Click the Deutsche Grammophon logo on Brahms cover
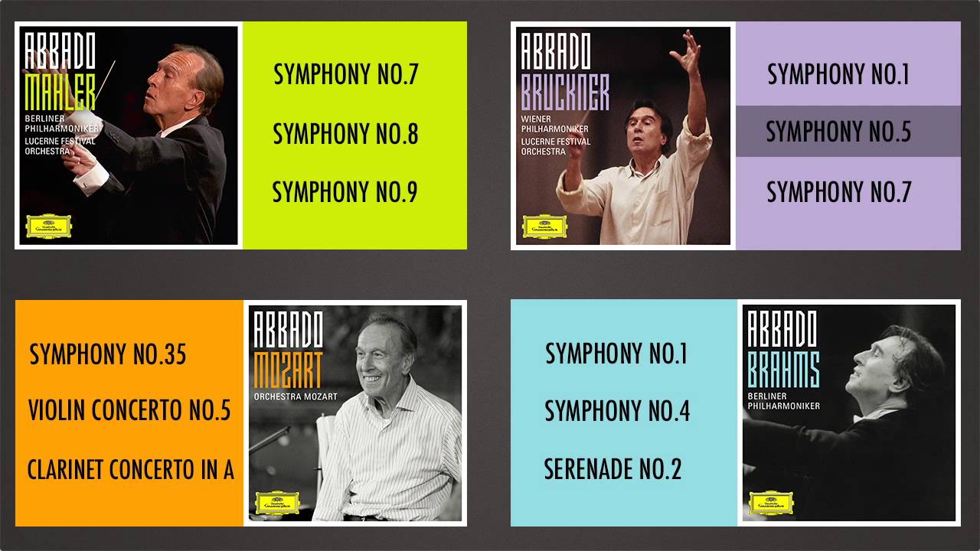 pos(771,503)
